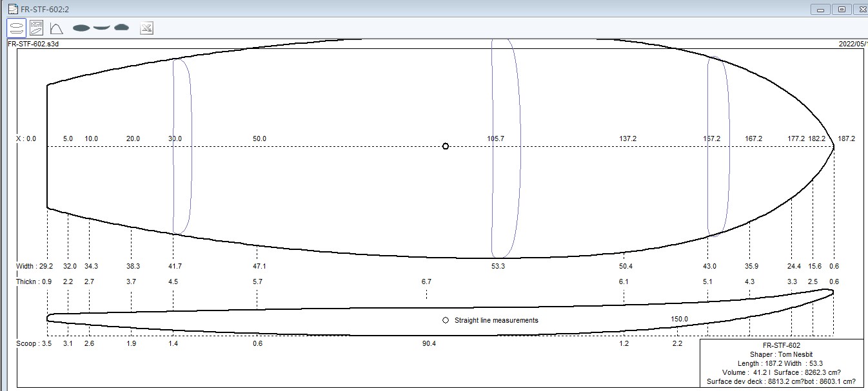868x391 pixels.
Task: Click the FR-STF-602.s3d file name label
Action: [34, 44]
